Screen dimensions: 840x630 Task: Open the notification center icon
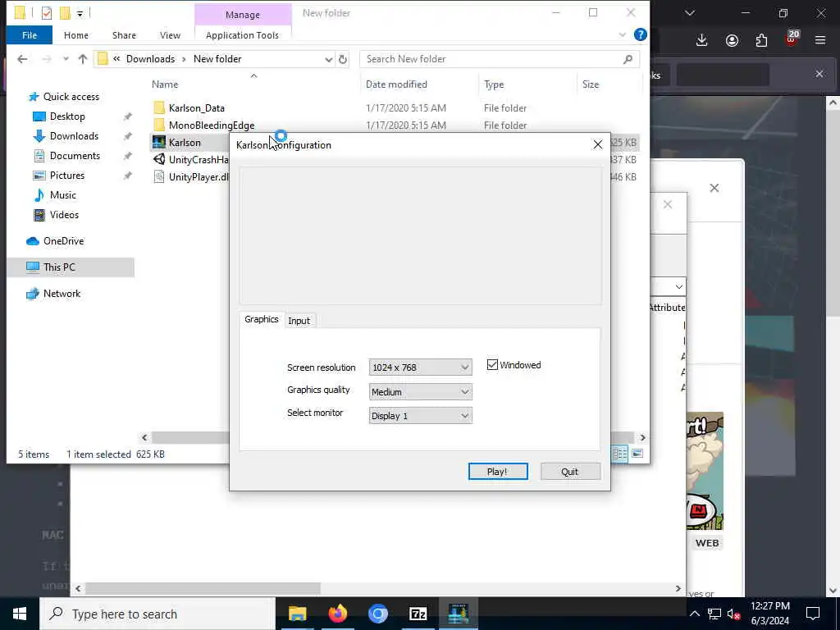[813, 614]
